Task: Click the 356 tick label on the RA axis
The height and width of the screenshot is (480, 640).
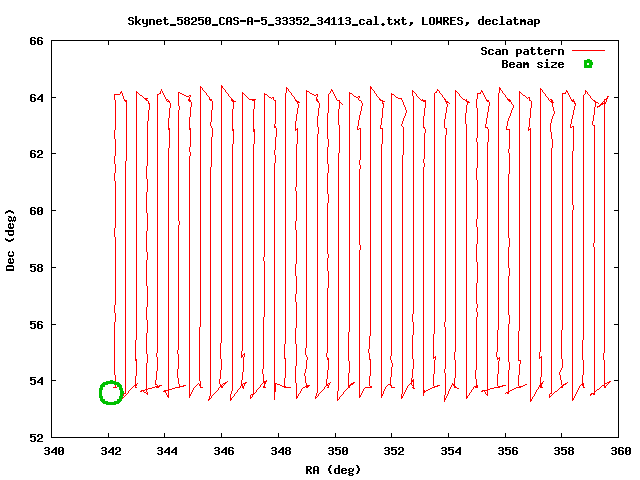Action: click(507, 451)
